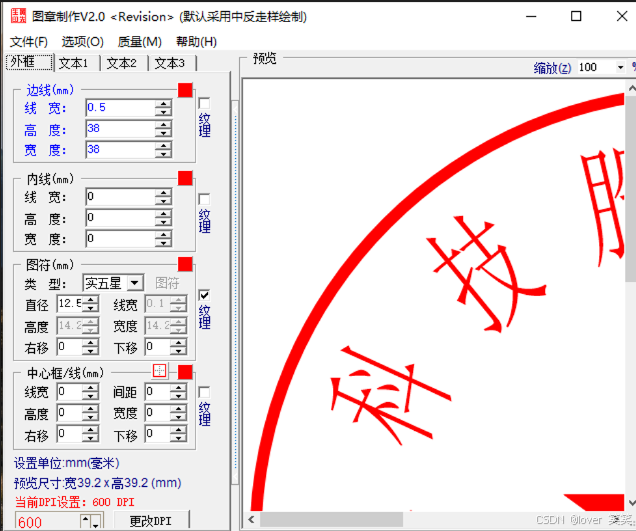Open the 图符 red color swatch

(185, 264)
